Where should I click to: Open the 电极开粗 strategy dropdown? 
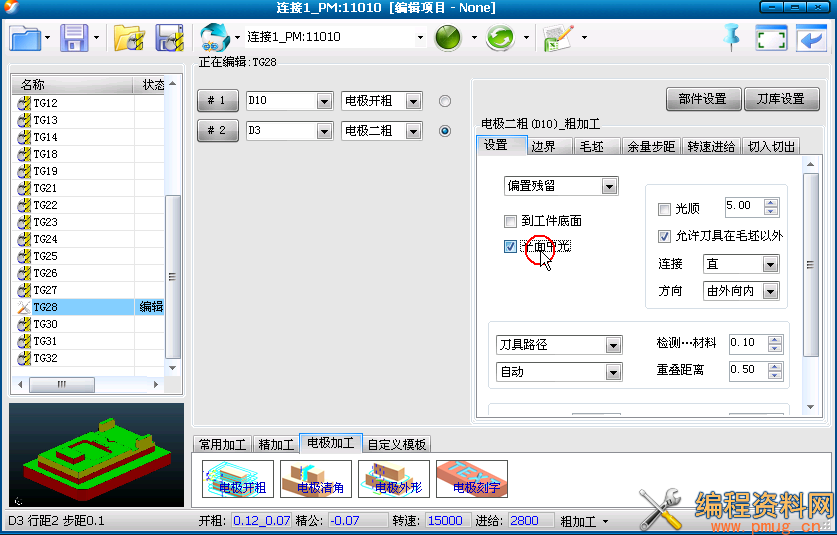point(413,101)
